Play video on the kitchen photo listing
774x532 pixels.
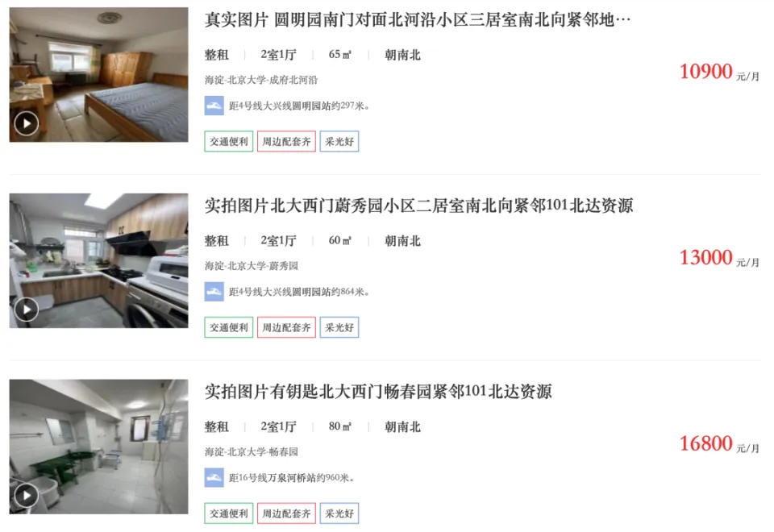pyautogui.click(x=26, y=310)
